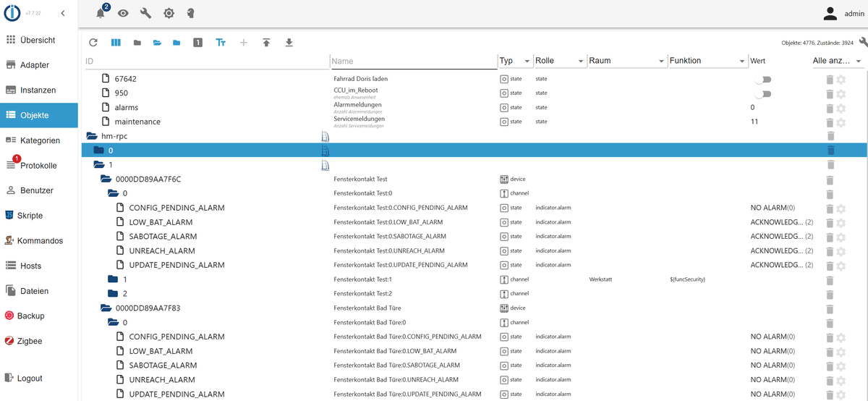Image resolution: width=868 pixels, height=401 pixels.
Task: Open Protokolle logs page
Action: (x=39, y=166)
